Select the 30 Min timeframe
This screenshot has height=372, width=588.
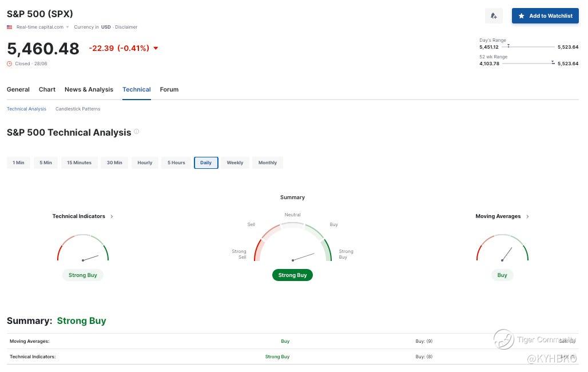114,163
